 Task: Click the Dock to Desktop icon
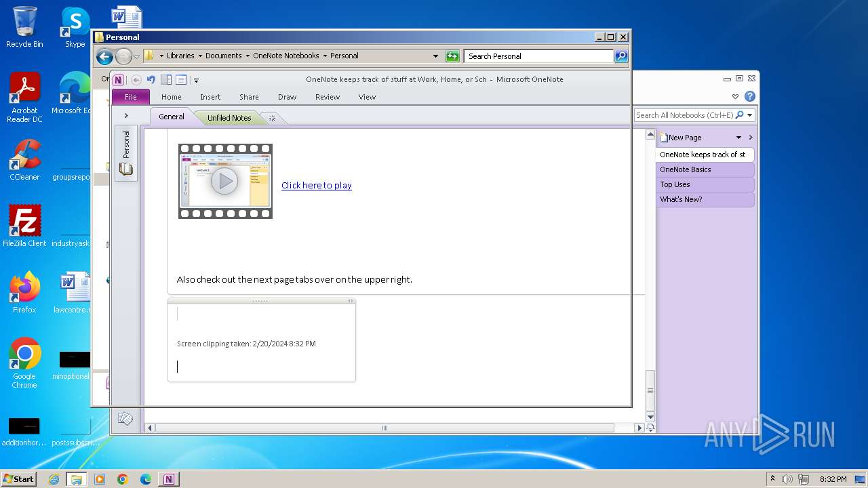[166, 80]
